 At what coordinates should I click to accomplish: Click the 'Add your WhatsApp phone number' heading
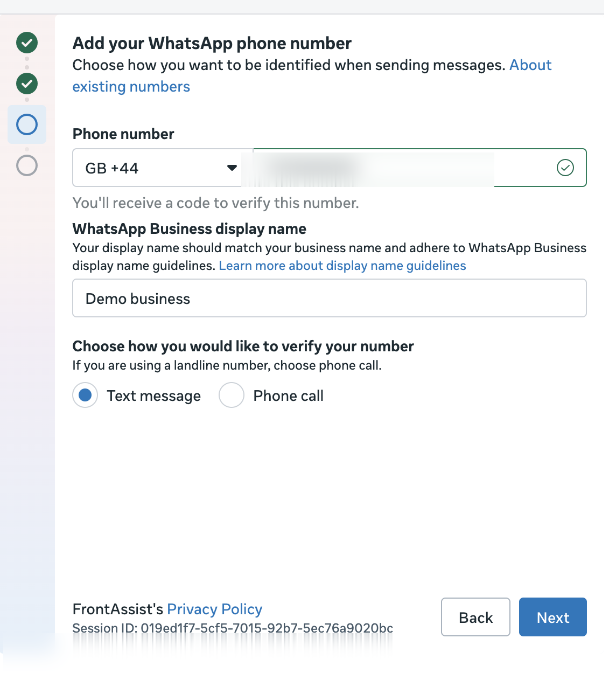[x=212, y=43]
